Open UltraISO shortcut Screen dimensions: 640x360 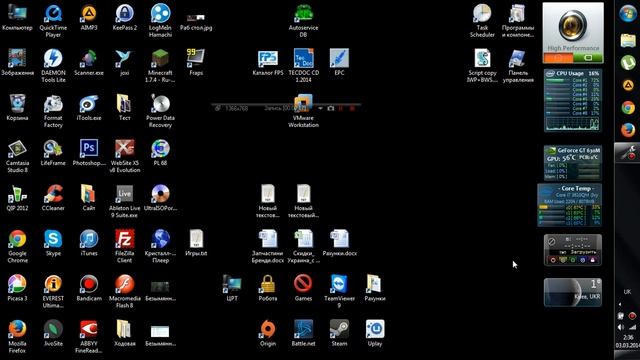click(x=160, y=198)
